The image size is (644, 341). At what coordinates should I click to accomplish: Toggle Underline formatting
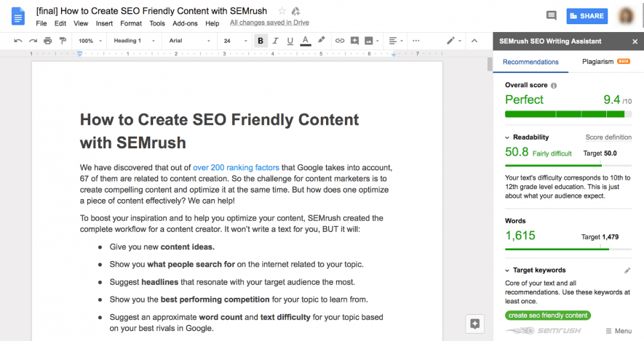(289, 41)
